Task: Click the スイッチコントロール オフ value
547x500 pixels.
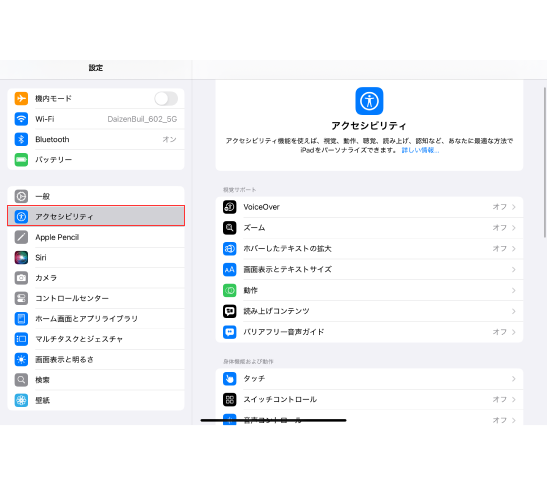Action: [x=500, y=400]
